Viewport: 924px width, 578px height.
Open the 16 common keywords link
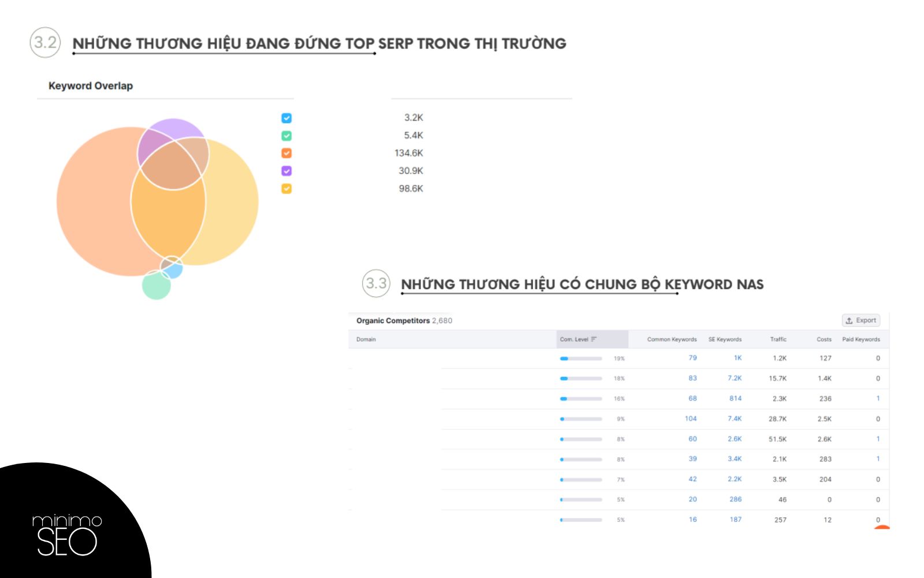click(x=692, y=520)
